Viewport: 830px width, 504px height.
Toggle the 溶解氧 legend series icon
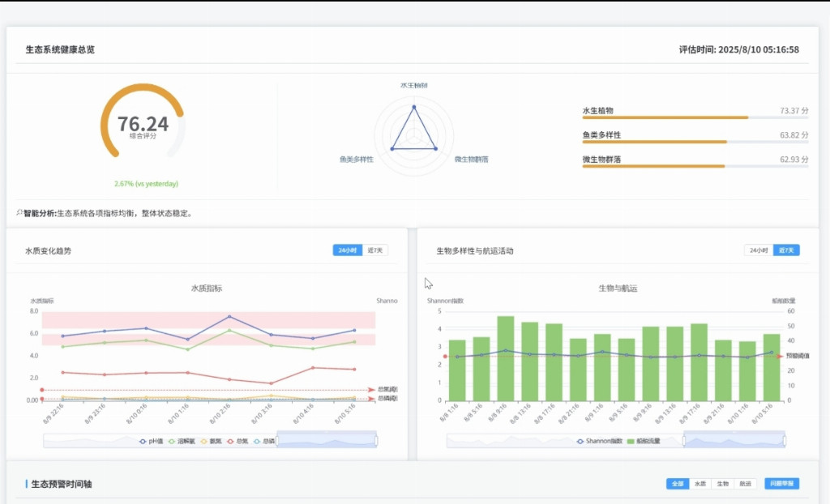tap(172, 442)
